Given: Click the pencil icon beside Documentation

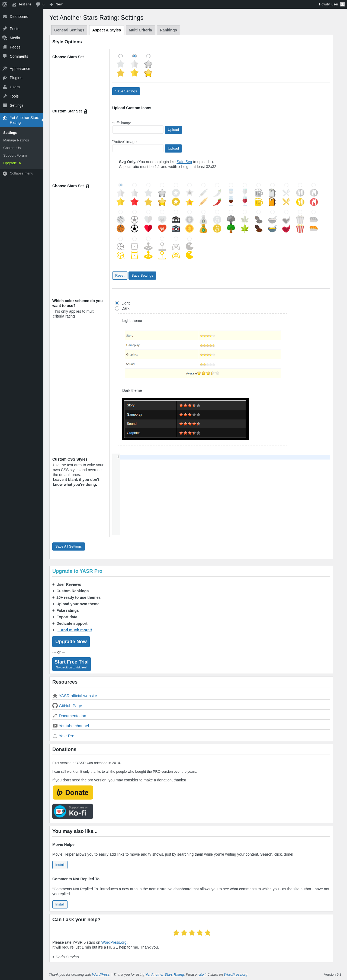Looking at the screenshot, I should (x=55, y=716).
